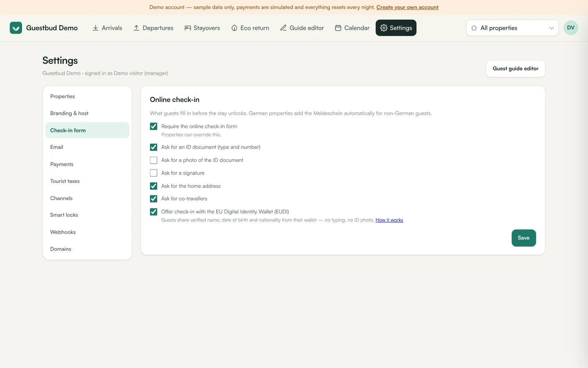Open the Domains settings section
This screenshot has height=368, width=588.
87,249
